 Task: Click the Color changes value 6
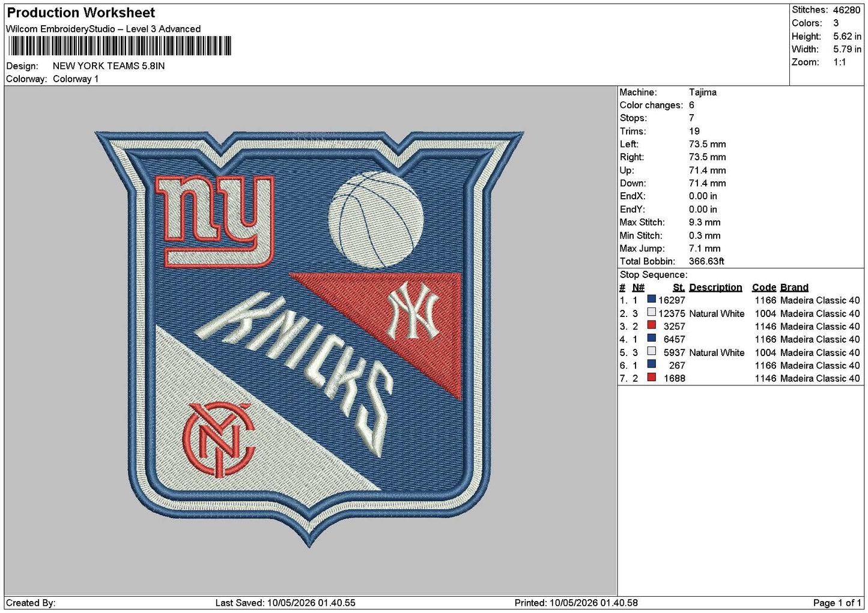(692, 105)
